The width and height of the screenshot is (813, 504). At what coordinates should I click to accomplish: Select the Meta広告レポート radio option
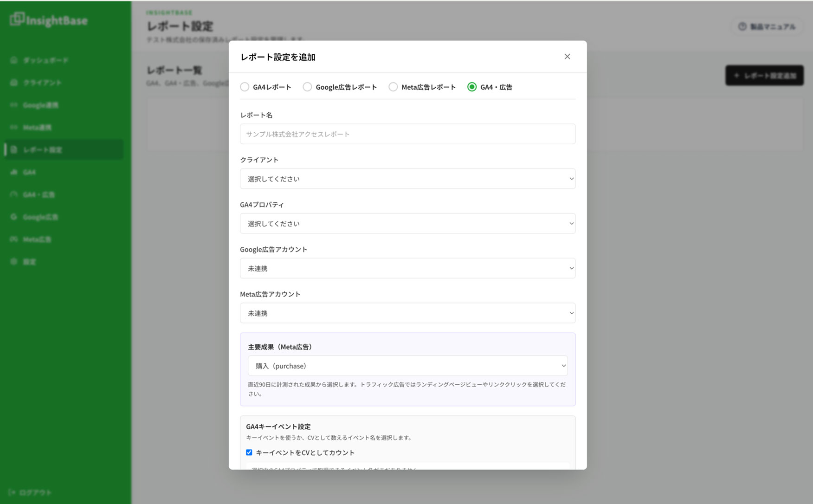(x=393, y=87)
